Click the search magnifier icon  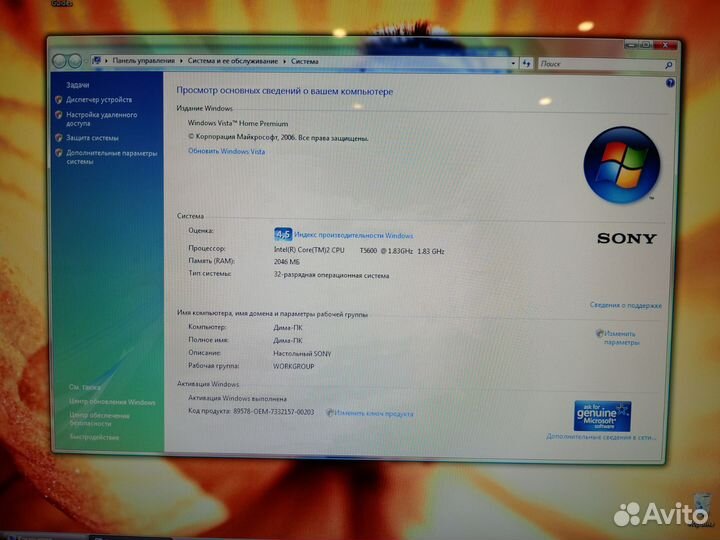click(669, 65)
